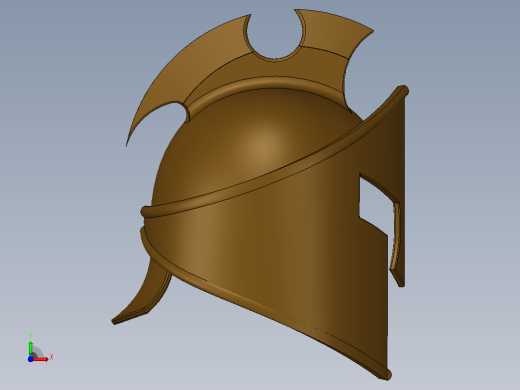
Task: Click the coordinate axis triad indicator
Action: (x=40, y=348)
